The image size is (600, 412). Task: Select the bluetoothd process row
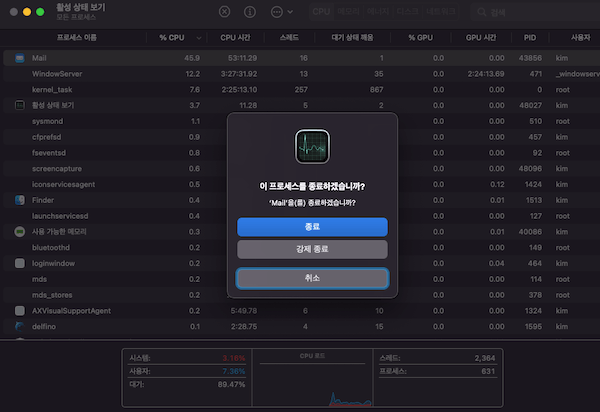(302, 248)
